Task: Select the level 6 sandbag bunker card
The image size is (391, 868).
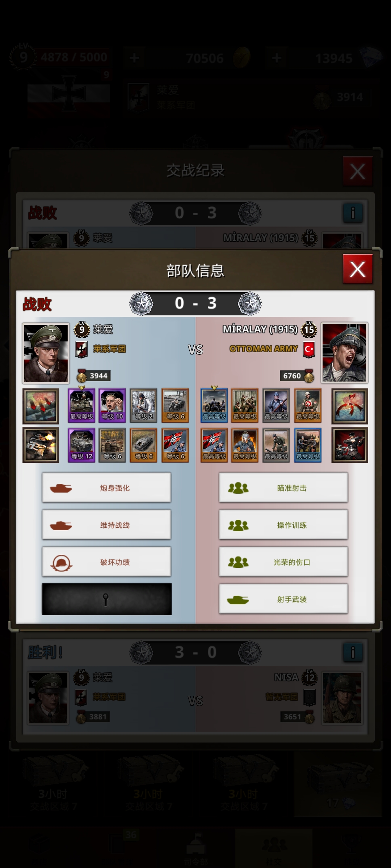Action: 113,445
